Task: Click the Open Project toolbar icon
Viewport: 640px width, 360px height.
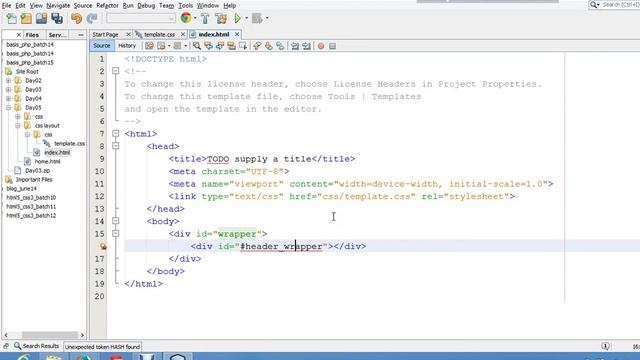Action: click(x=41, y=18)
